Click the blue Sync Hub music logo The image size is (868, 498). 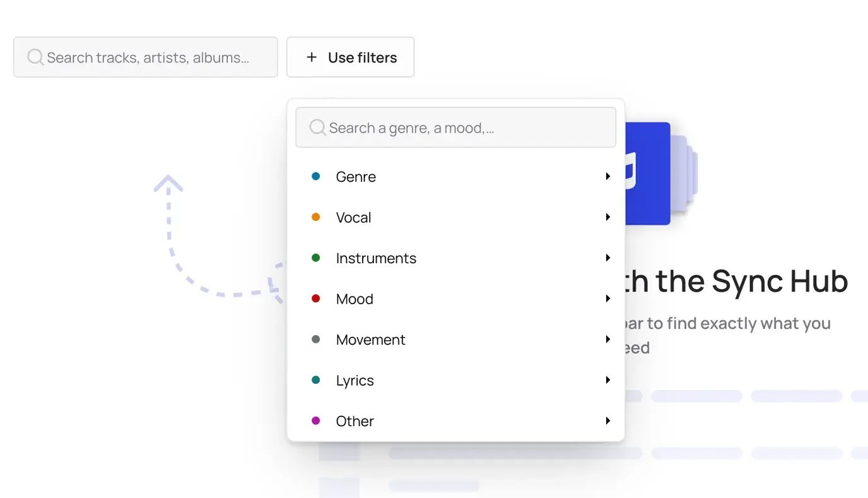click(x=647, y=174)
